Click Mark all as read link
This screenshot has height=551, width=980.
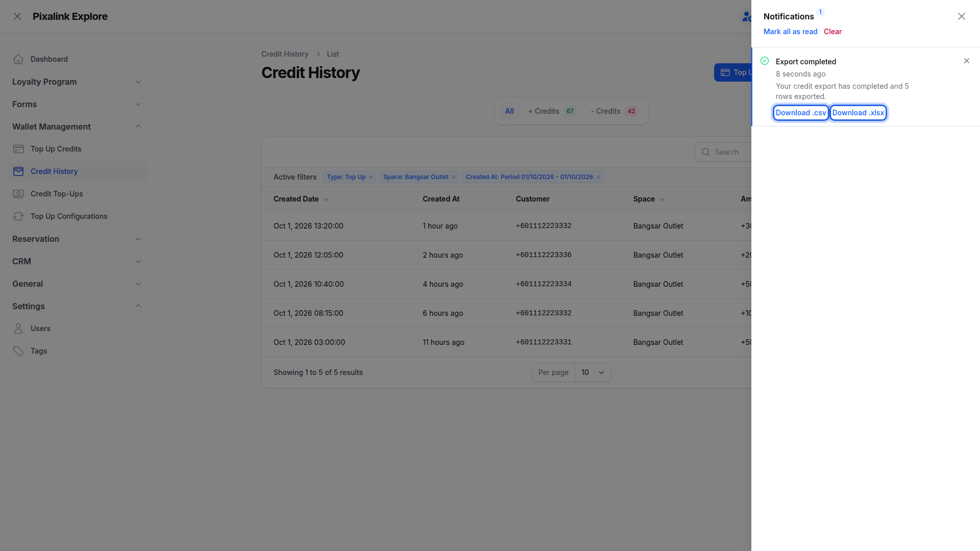click(x=790, y=32)
